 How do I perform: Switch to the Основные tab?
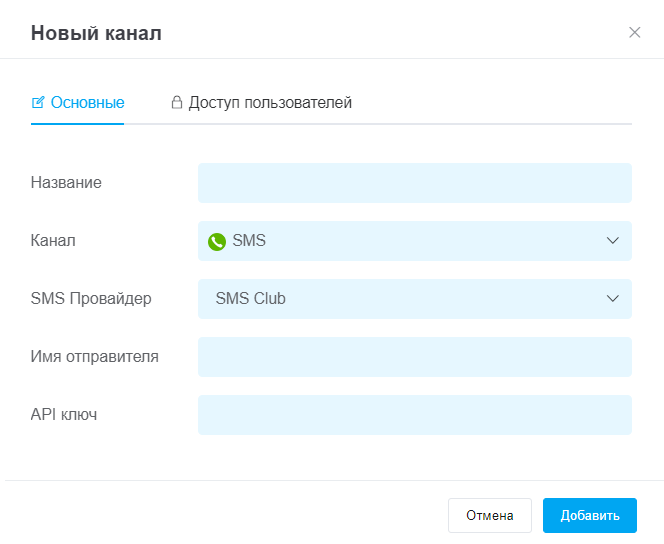coord(77,102)
